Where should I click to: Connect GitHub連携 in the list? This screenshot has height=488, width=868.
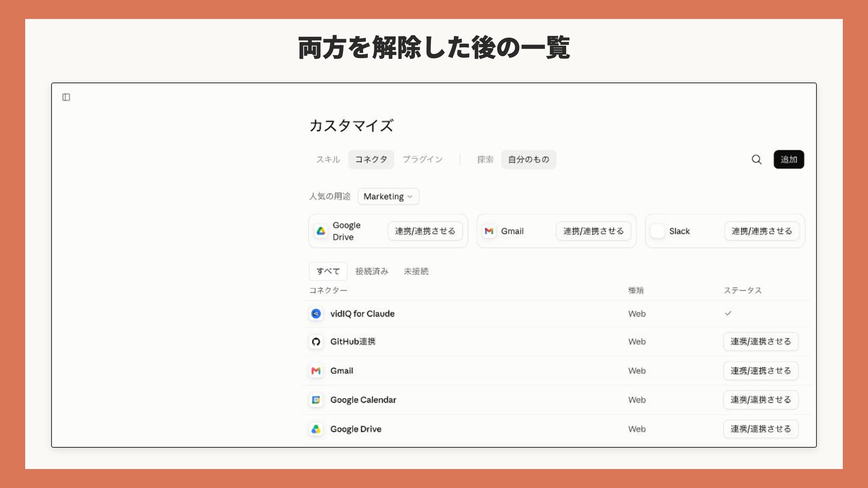(x=761, y=342)
